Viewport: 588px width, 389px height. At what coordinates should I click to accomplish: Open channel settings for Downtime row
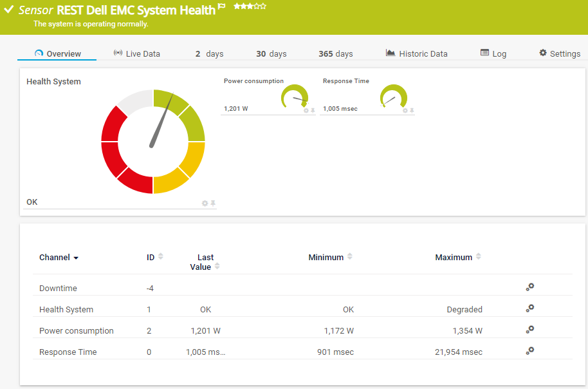tap(529, 287)
